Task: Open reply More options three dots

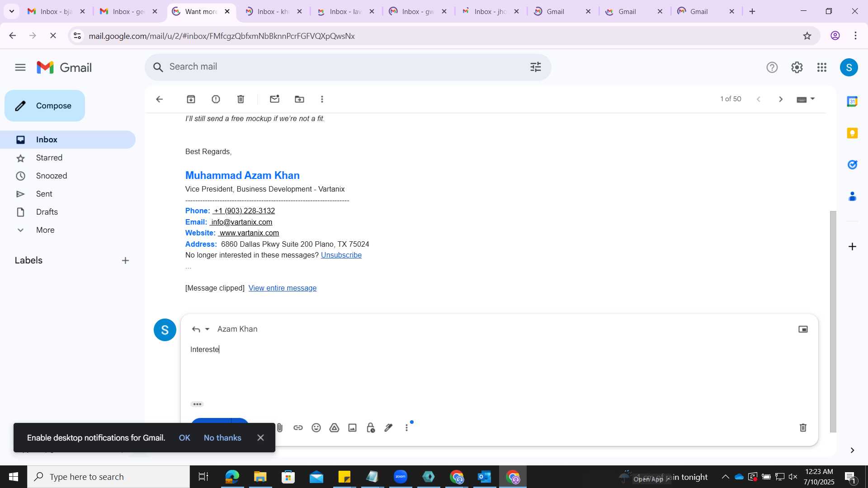Action: tap(406, 428)
